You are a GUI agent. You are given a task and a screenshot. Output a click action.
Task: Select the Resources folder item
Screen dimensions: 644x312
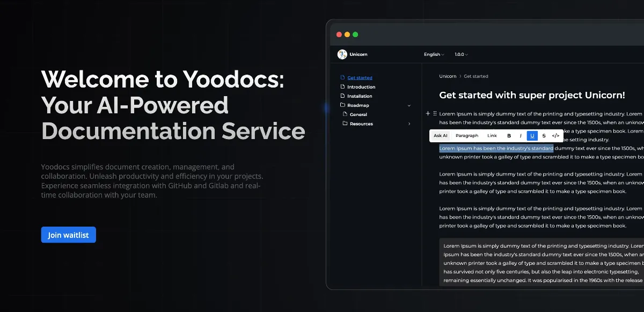click(361, 124)
